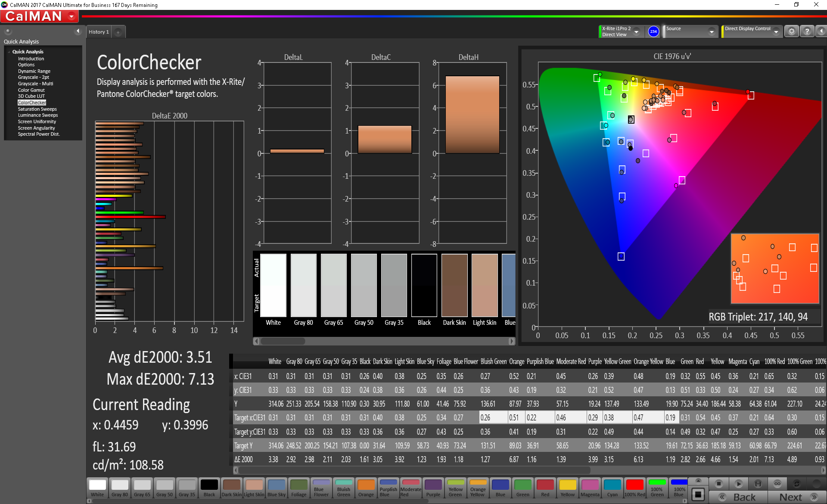Image resolution: width=827 pixels, height=504 pixels.
Task: Click the stop measurement icon
Action: pyautogui.click(x=718, y=483)
